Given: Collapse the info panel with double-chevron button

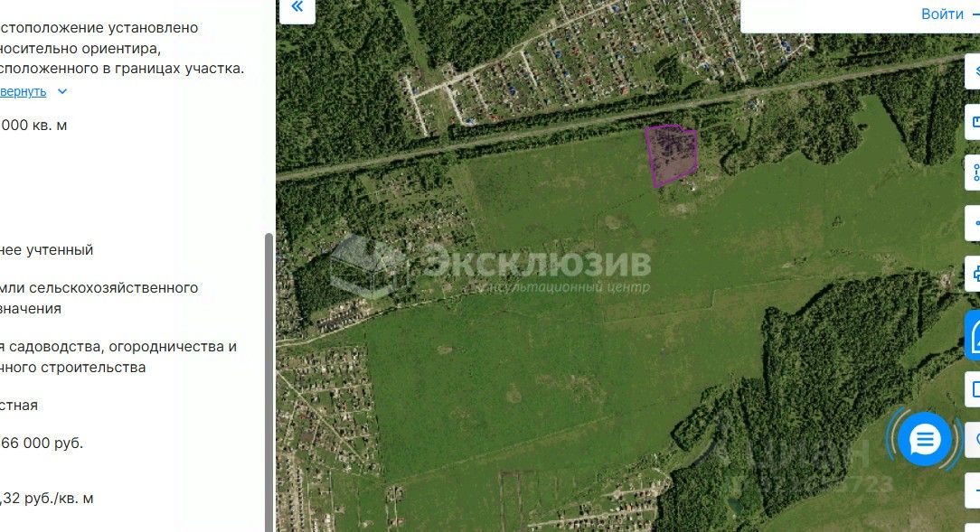Looking at the screenshot, I should tap(297, 7).
